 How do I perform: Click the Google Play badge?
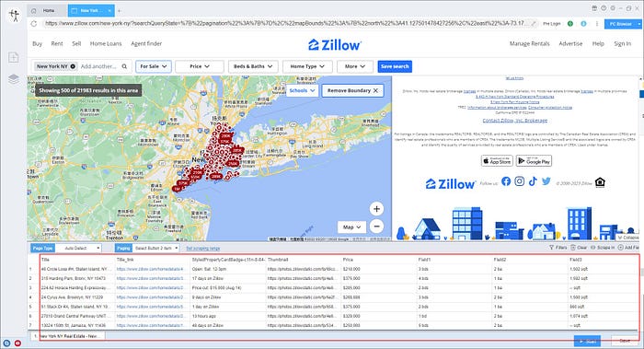534,161
